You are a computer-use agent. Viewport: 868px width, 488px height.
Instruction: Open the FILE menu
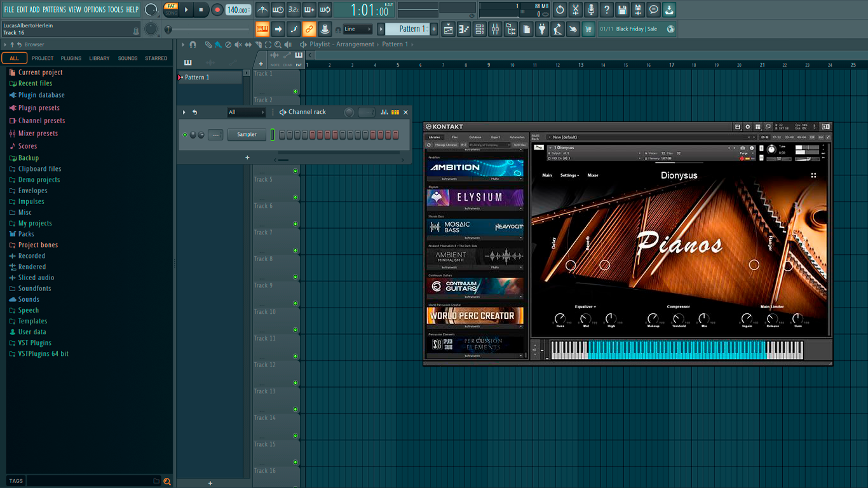[9, 10]
